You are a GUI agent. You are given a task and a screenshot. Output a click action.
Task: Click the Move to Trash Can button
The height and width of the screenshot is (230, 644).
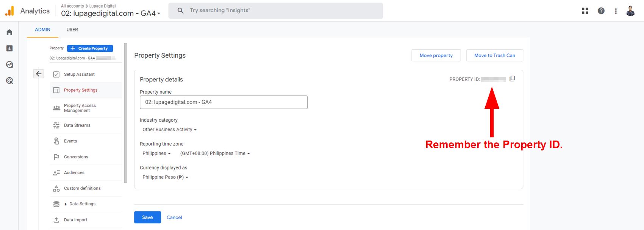pyautogui.click(x=494, y=55)
